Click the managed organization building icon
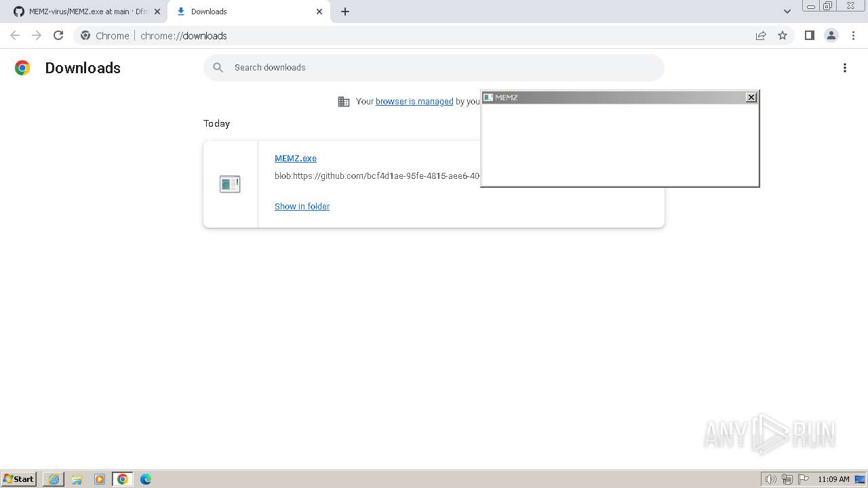 tap(344, 102)
